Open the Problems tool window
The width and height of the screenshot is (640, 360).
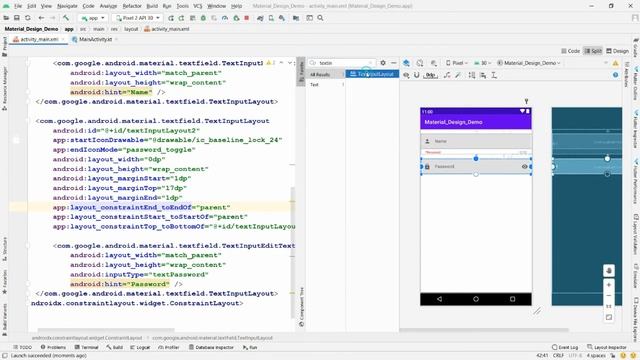(x=53, y=347)
